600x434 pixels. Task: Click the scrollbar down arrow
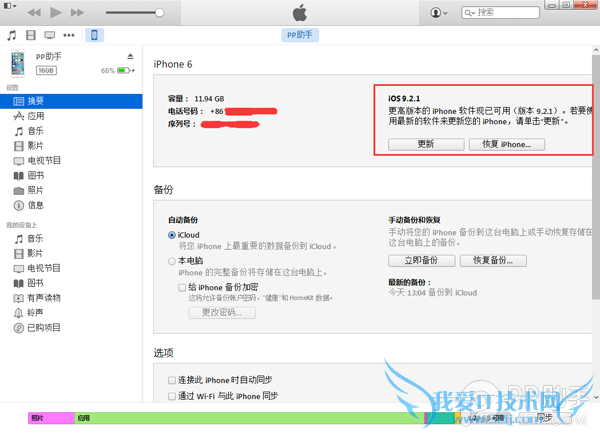coord(596,397)
